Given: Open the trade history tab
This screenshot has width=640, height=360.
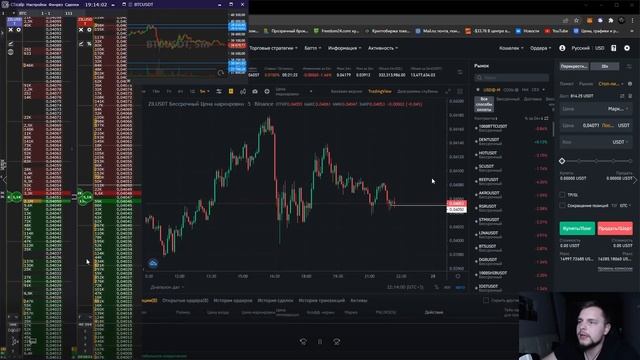Looking at the screenshot, I should [x=276, y=300].
